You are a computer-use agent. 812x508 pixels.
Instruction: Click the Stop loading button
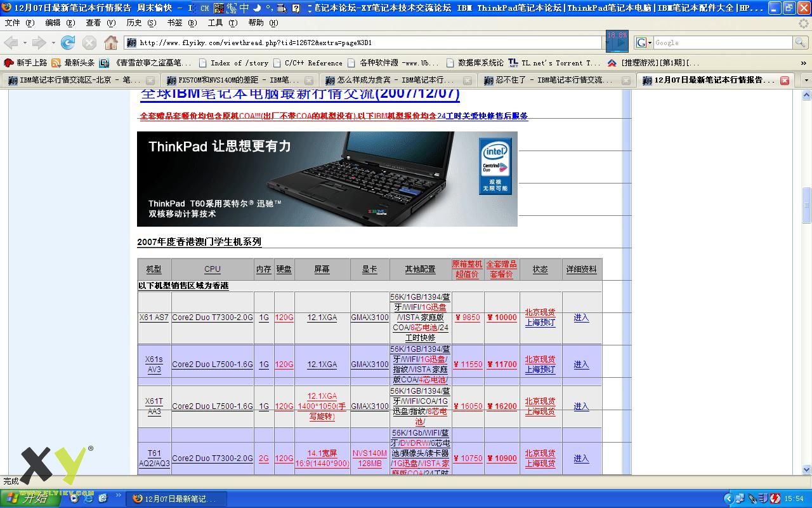89,43
